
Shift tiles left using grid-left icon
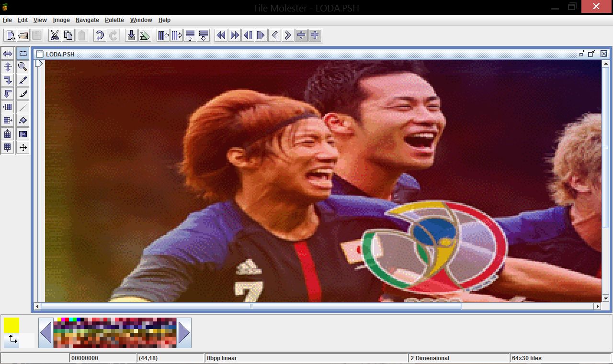point(8,107)
